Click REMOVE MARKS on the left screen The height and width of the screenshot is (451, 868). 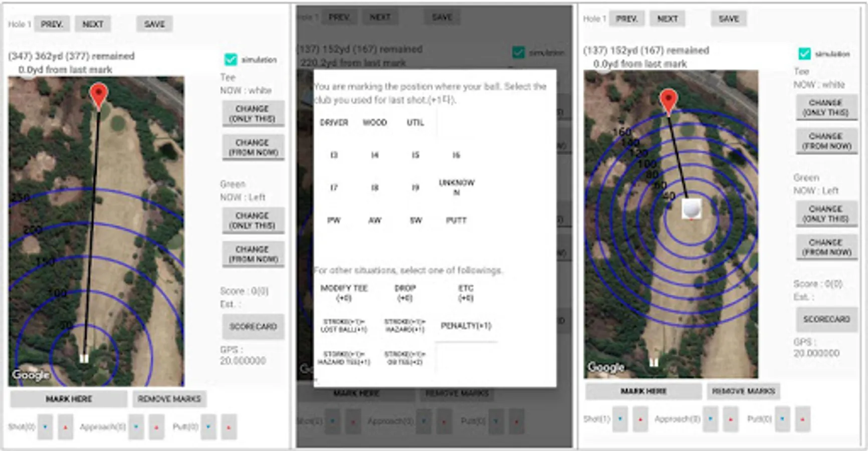[x=169, y=399]
